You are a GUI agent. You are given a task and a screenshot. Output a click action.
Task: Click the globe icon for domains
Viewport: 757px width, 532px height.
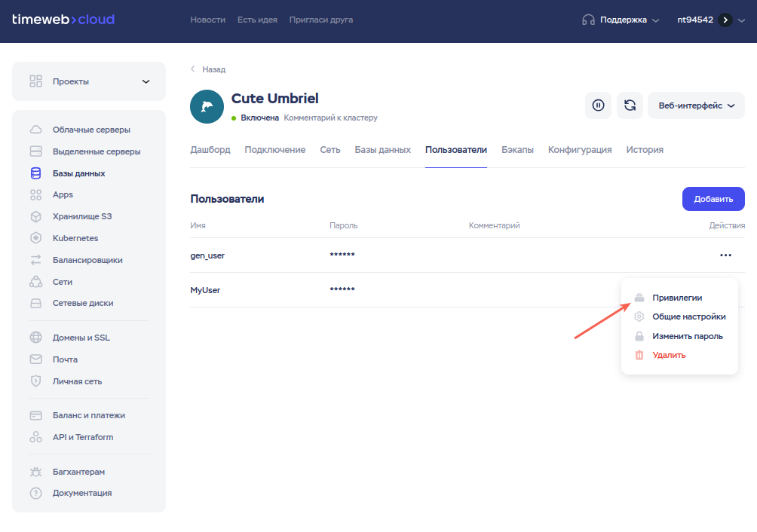35,338
